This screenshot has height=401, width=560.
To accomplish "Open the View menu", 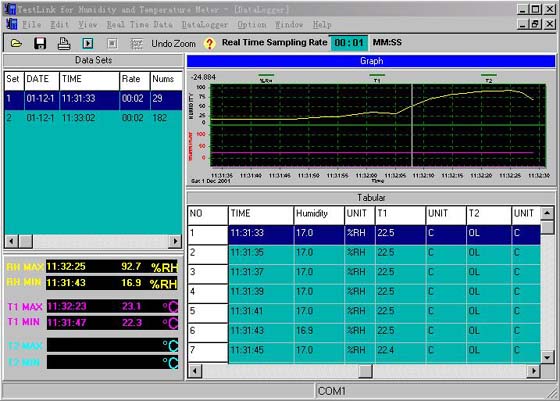I will pos(88,25).
